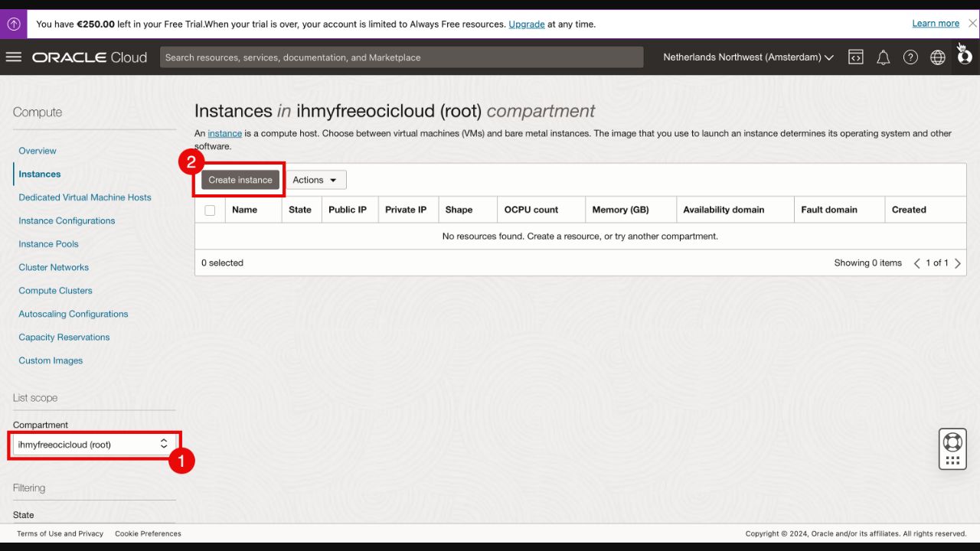
Task: Open the hamburger navigation menu
Action: tap(14, 57)
